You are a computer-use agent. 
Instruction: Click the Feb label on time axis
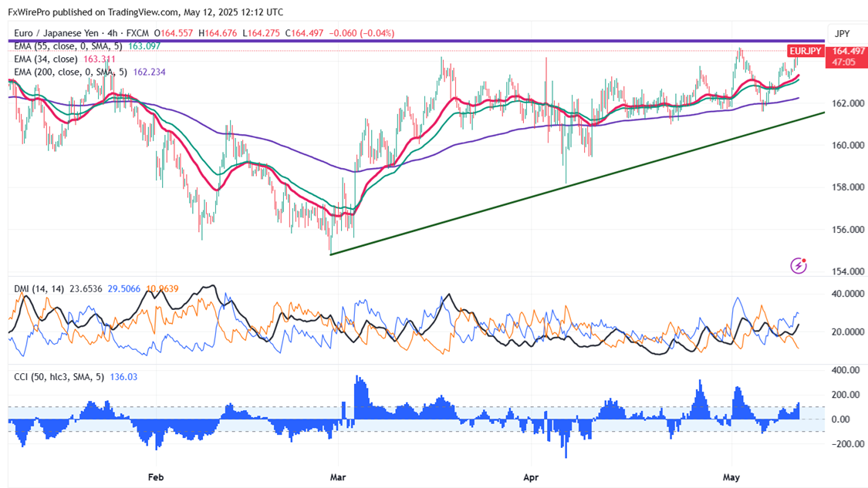(156, 477)
